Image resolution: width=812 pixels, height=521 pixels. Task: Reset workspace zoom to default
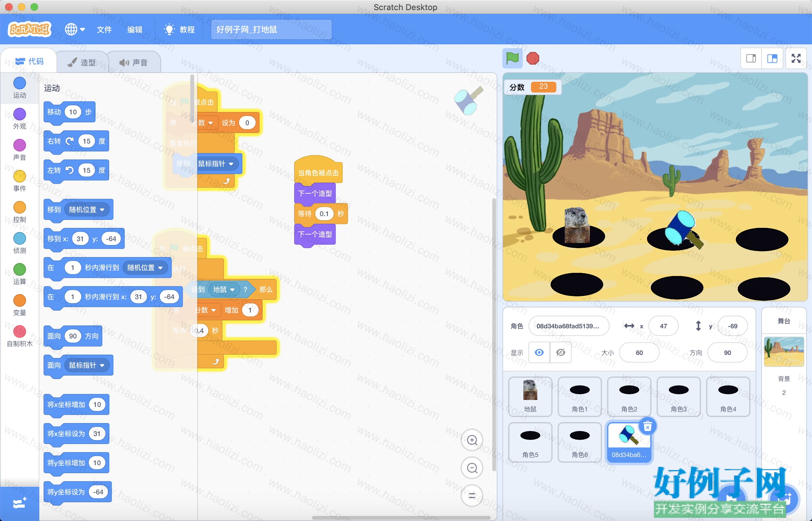(x=472, y=496)
